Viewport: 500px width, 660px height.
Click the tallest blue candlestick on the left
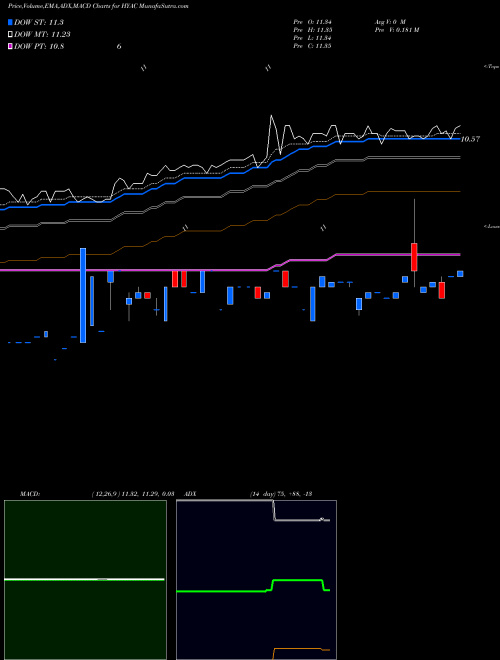click(83, 295)
